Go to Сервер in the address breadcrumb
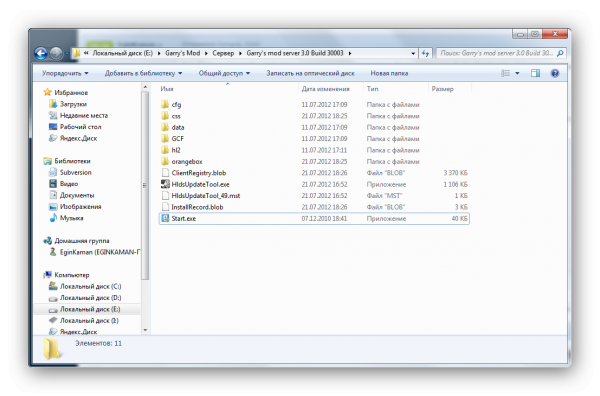This screenshot has height=396, width=600. point(223,53)
